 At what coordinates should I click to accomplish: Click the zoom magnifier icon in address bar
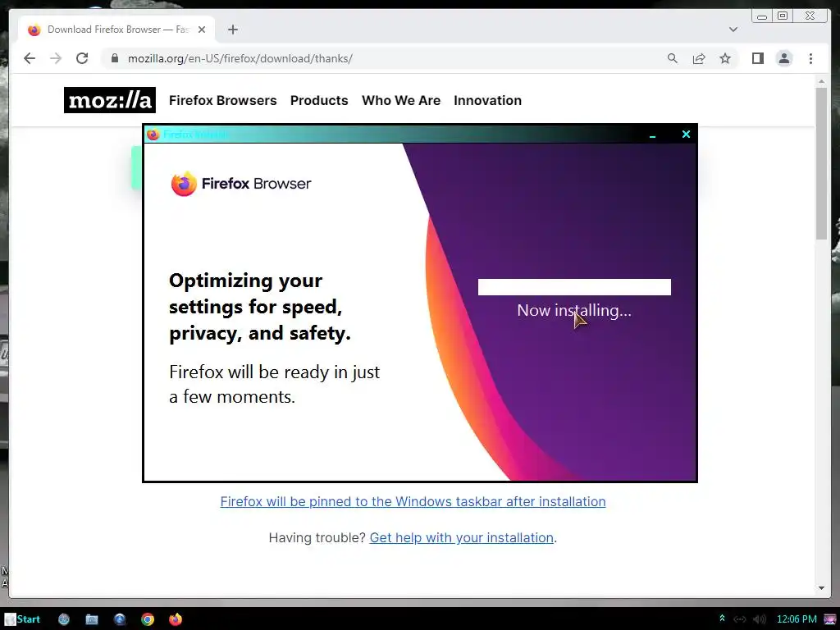[x=673, y=58]
